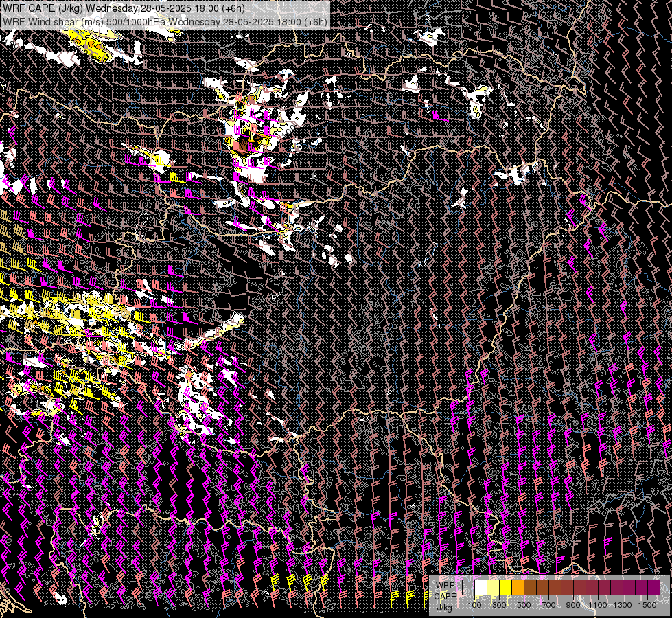Click the pale yellow CAPE legend swatch
The image size is (672, 618).
[x=494, y=587]
